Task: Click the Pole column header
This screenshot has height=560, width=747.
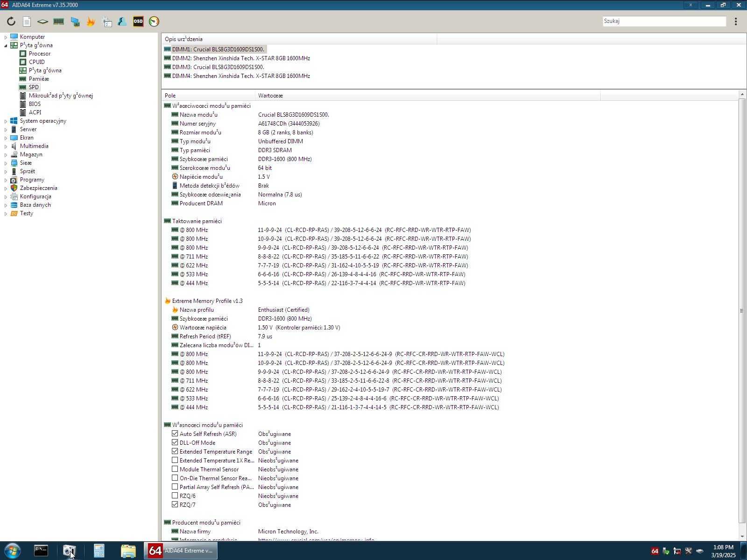Action: 208,96
